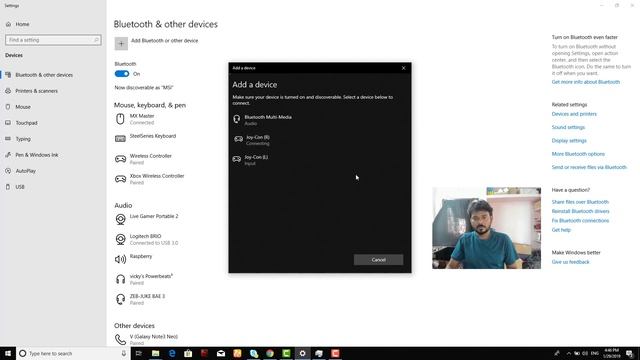This screenshot has width=640, height=360.
Task: Select the Live Gamer Portable 2 webcam icon
Action: tap(120, 219)
